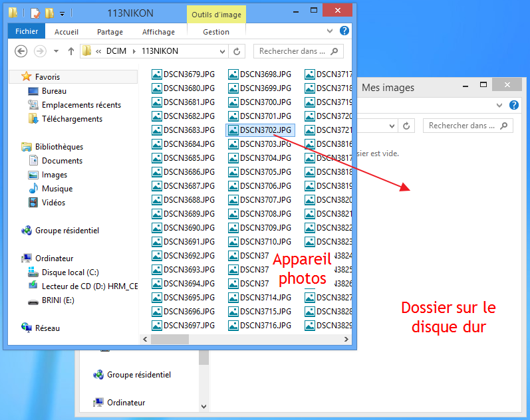The image size is (530, 420).
Task: Go up one folder level arrow
Action: point(70,51)
